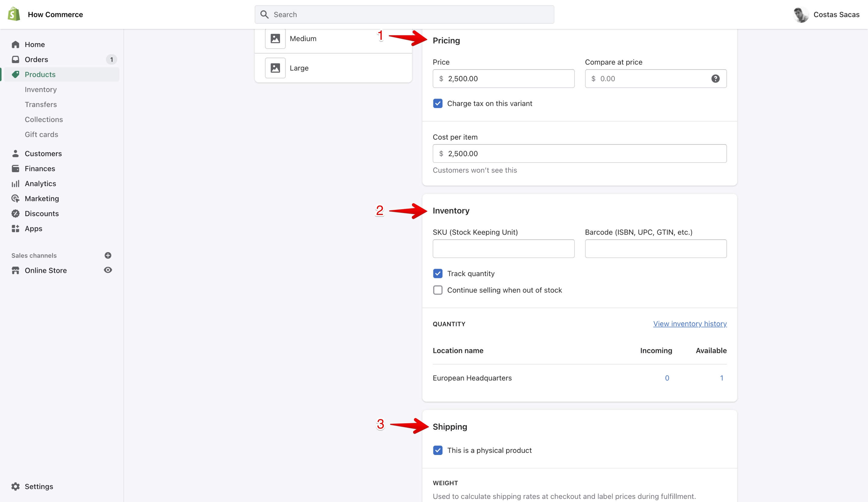The image size is (868, 502).
Task: View Online Store with eye icon
Action: [108, 270]
